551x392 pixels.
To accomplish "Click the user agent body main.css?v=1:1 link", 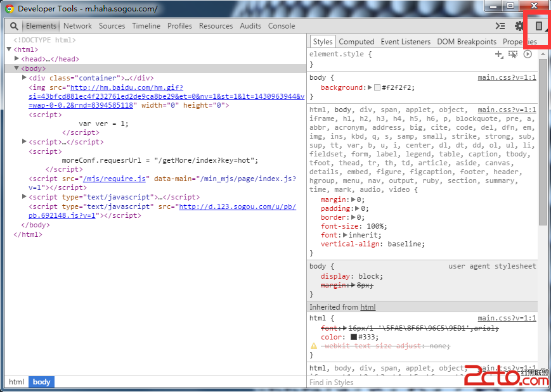I will [x=507, y=78].
